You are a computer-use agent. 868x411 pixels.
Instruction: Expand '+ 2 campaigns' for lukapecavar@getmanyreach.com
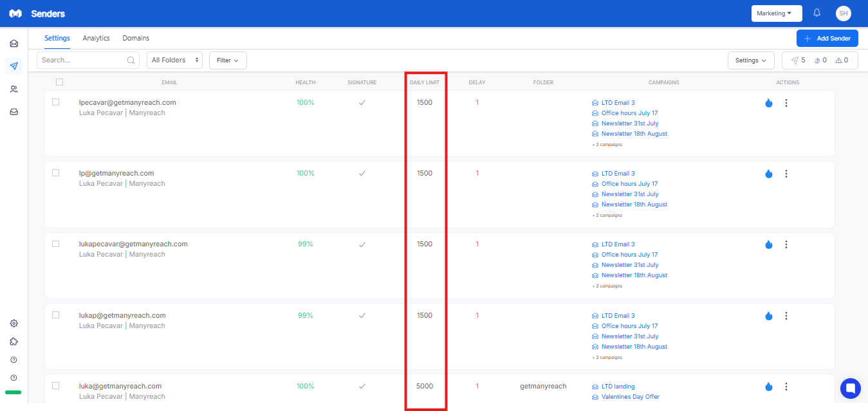[x=607, y=286]
